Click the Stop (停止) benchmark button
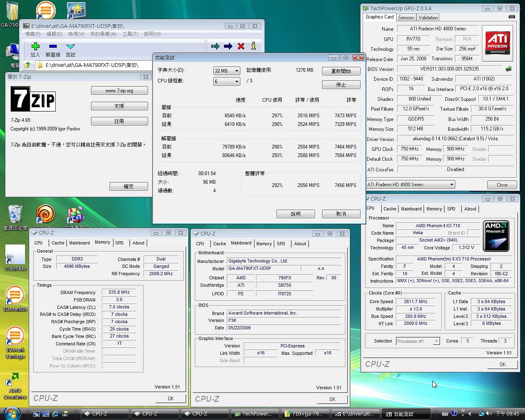 click(x=341, y=85)
